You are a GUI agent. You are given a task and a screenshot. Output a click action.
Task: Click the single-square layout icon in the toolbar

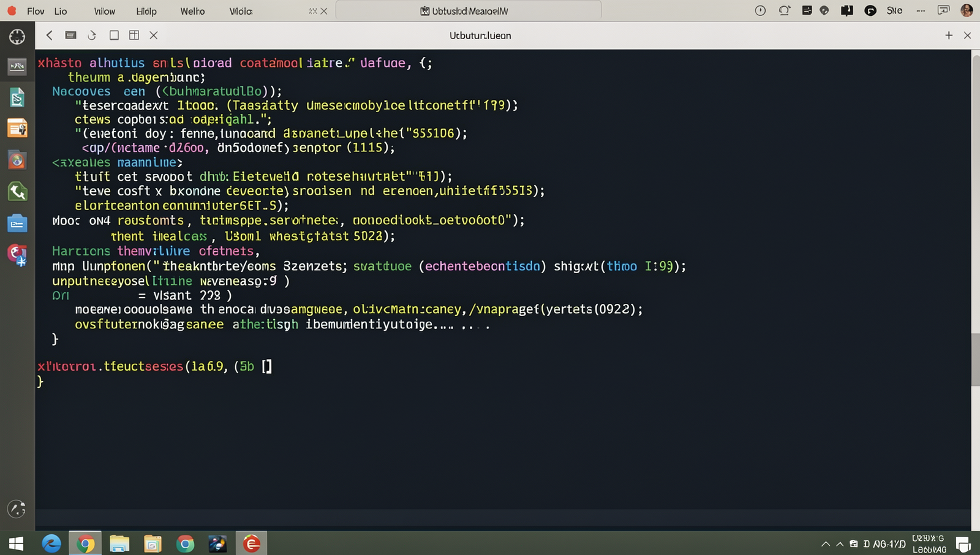point(114,36)
